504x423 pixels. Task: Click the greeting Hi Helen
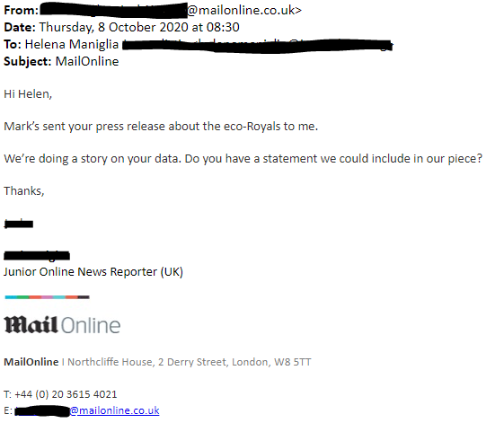[x=28, y=94]
